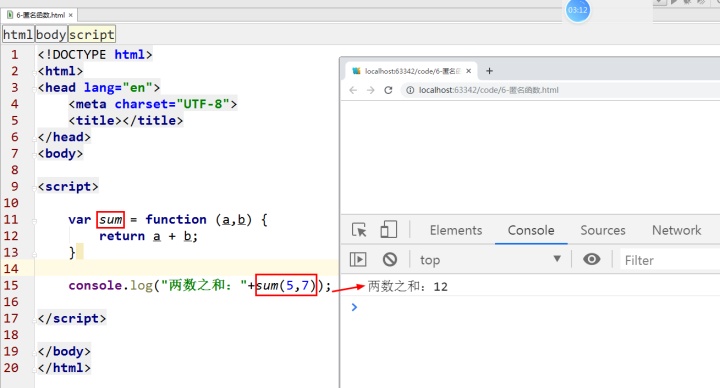720x388 pixels.
Task: Click the DOCTYPE declaration on line 1
Action: pos(95,55)
